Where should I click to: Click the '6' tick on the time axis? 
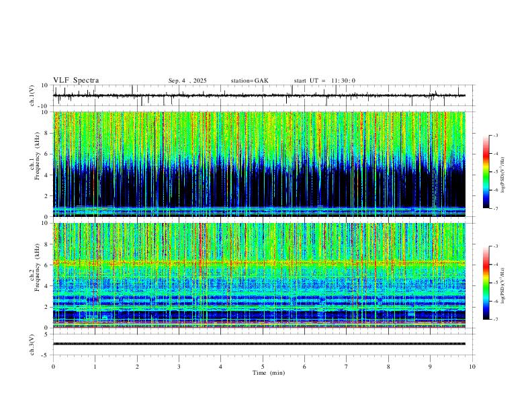coord(304,367)
